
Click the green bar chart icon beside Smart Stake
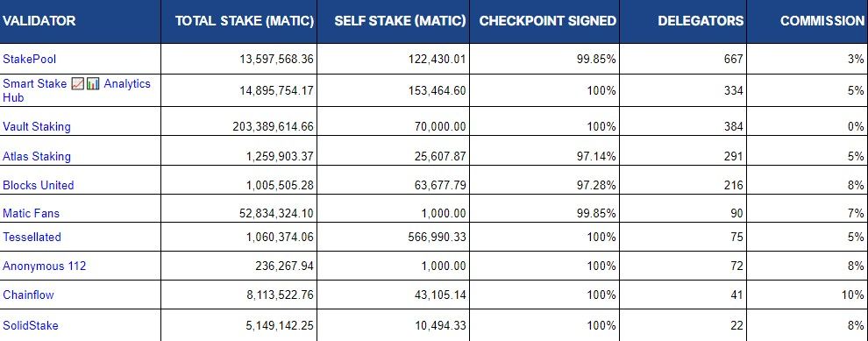tap(93, 84)
